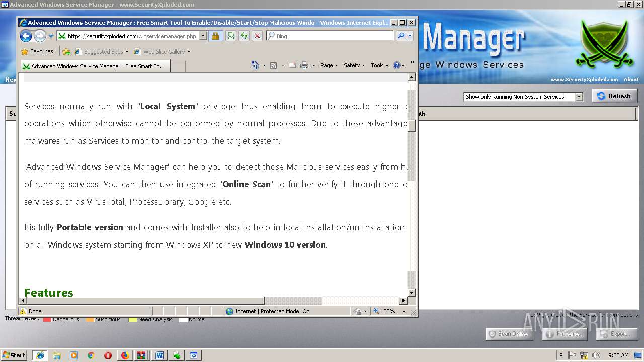
Task: Click the Dangerous red color swatch
Action: (x=47, y=319)
